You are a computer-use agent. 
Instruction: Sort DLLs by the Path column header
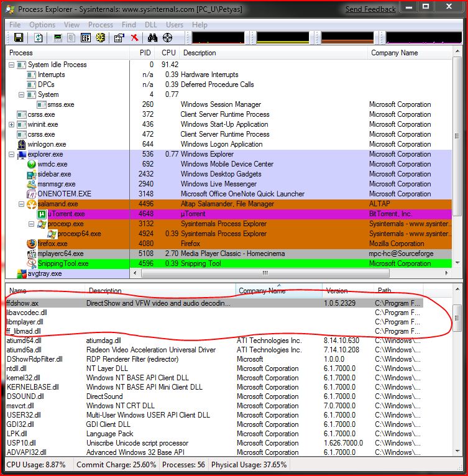(398, 291)
